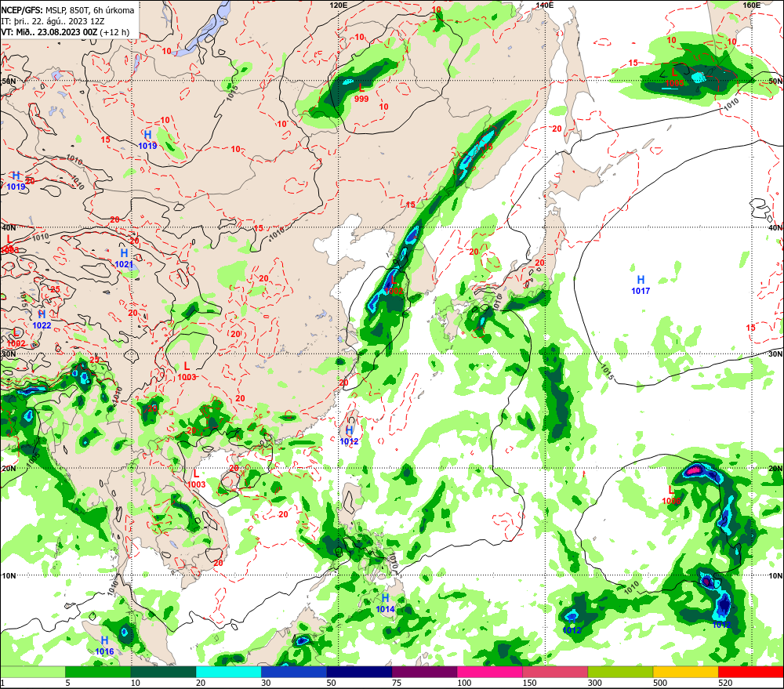The width and height of the screenshot is (784, 689).
Task: Click the legend value '500'
Action: point(660,683)
